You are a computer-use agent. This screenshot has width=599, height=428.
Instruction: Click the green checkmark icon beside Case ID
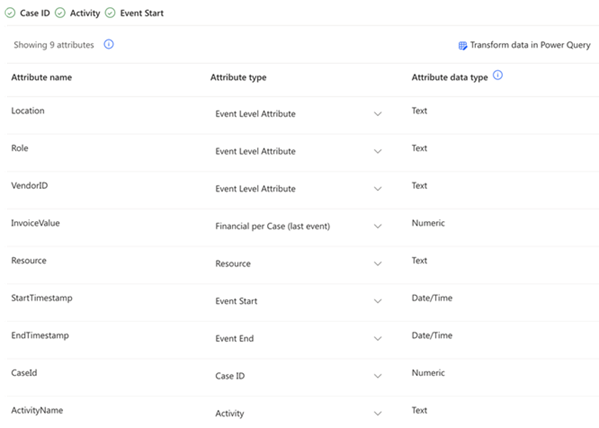pos(10,13)
